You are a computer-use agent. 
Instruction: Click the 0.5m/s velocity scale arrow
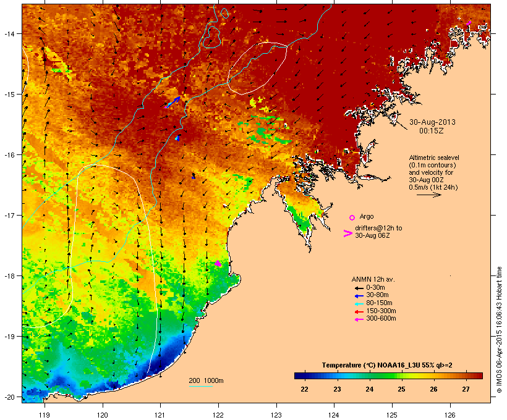coord(428,195)
